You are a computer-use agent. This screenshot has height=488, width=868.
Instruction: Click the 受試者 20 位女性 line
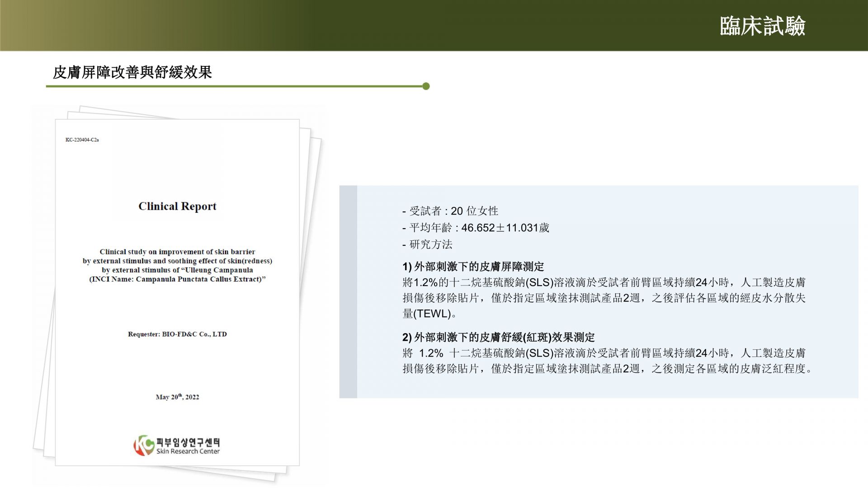[450, 211]
